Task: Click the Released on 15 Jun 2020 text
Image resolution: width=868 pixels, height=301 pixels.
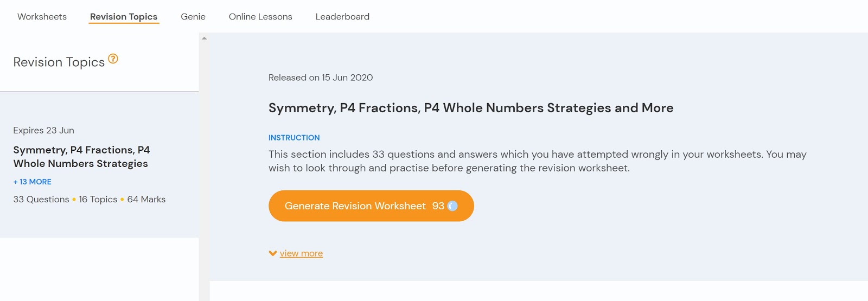Action: pyautogui.click(x=321, y=78)
